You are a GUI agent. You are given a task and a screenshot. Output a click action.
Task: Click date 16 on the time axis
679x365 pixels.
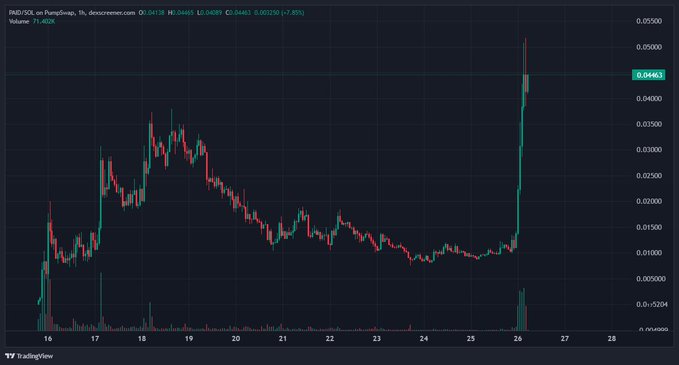[x=48, y=339]
